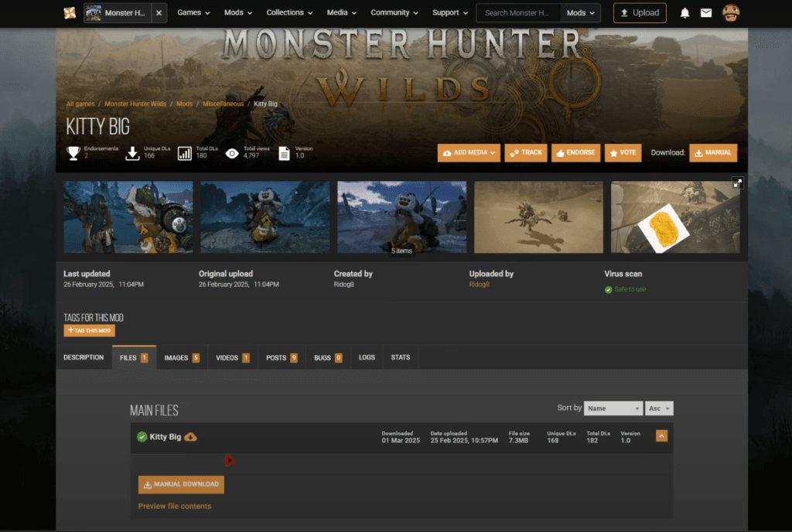Viewport: 792px width, 532px height.
Task: Open the Support menu
Action: tap(449, 12)
